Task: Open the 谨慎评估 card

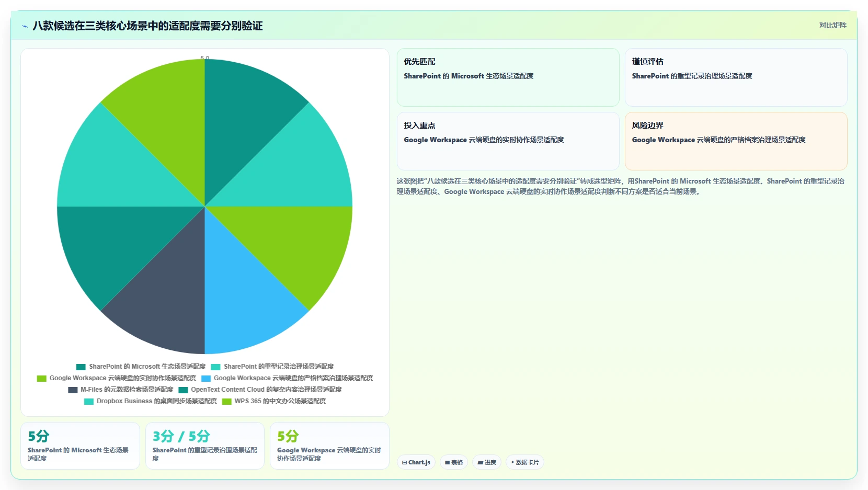Action: click(736, 77)
